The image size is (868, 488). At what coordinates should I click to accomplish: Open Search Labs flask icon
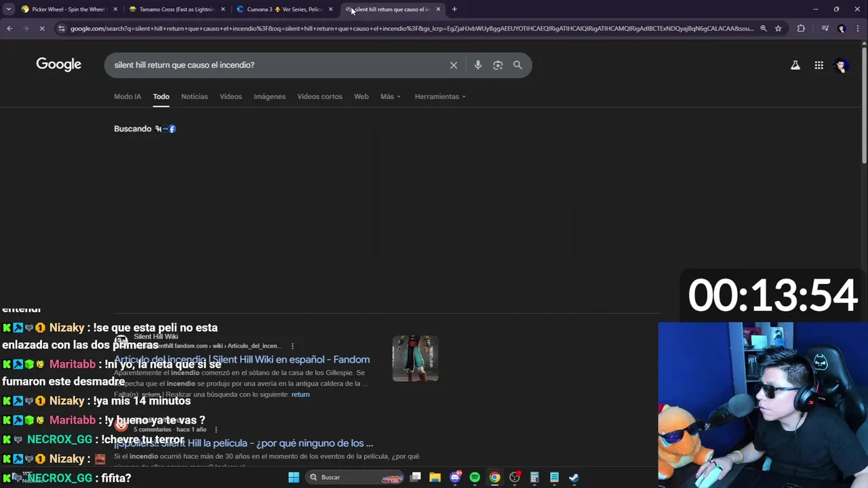point(795,65)
